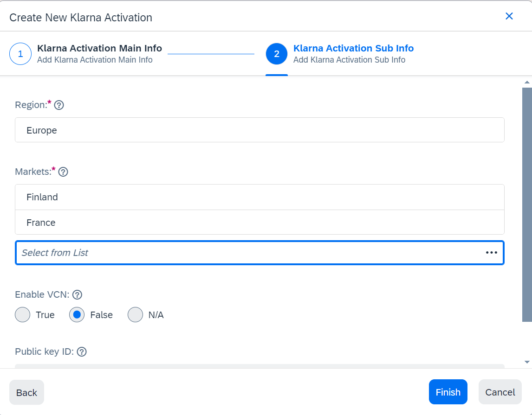Finish creating the Klarna activation

448,392
